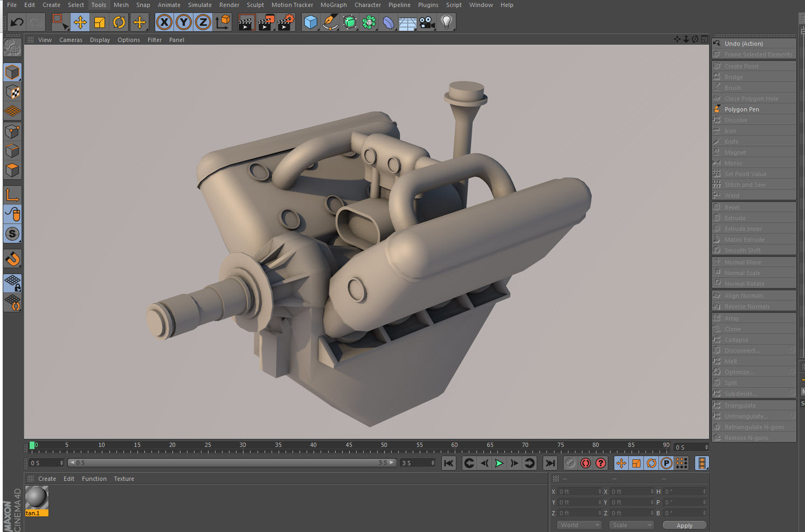Image resolution: width=805 pixels, height=532 pixels.
Task: Add a camera object
Action: pyautogui.click(x=427, y=22)
